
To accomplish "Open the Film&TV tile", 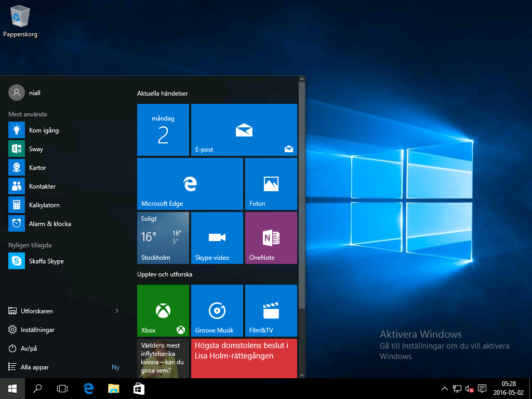I will click(271, 311).
